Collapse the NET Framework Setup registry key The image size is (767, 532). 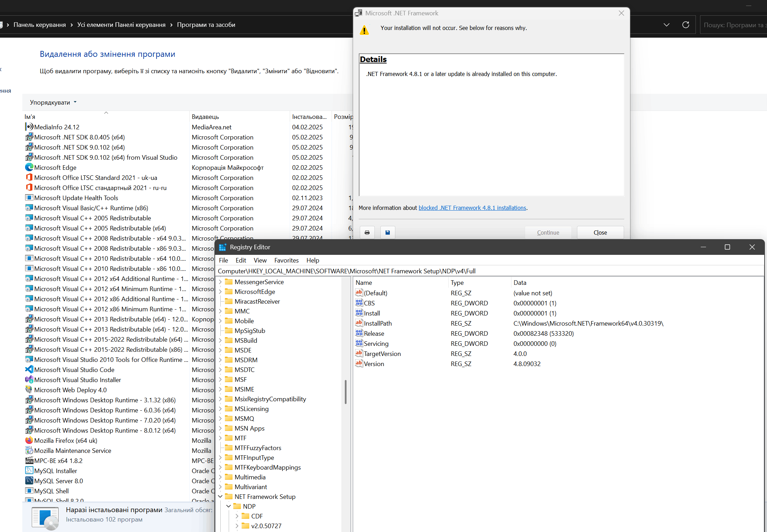[220, 496]
